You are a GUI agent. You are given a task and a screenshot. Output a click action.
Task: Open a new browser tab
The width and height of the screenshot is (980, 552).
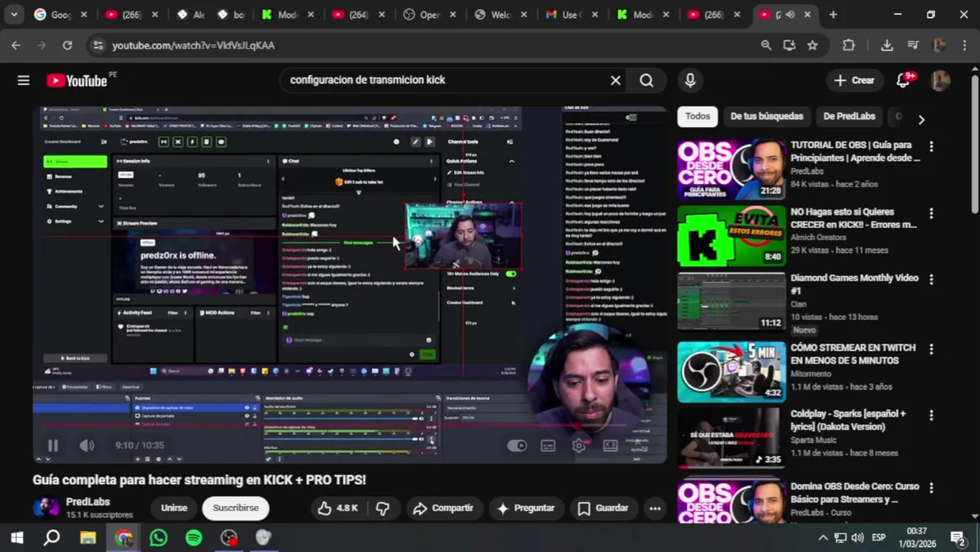pyautogui.click(x=833, y=14)
